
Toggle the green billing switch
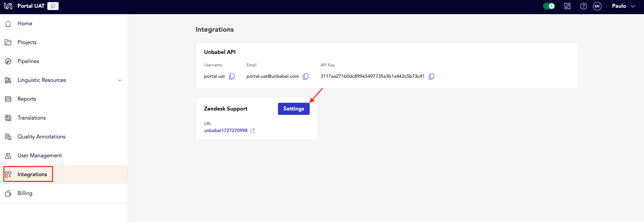pyautogui.click(x=549, y=6)
